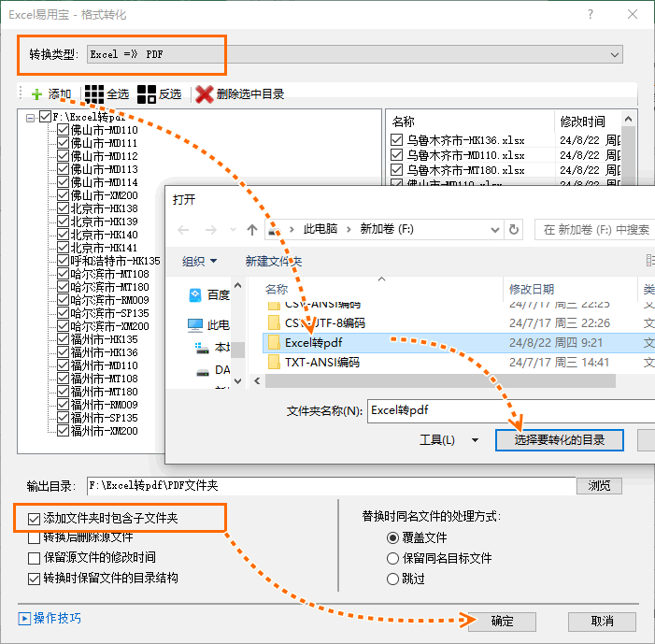Screen dimensions: 655x644
Task: Select the DA drive in sidebar
Action: pyautogui.click(x=213, y=370)
